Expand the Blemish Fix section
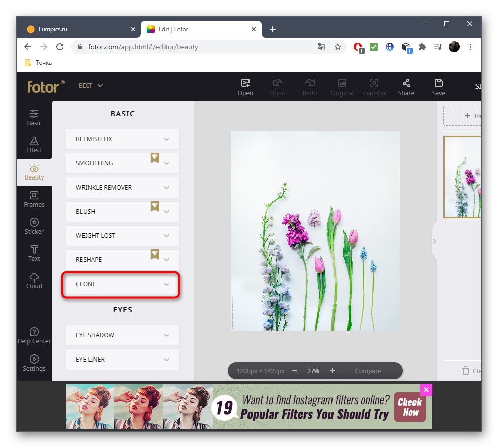The image size is (498, 448). pyautogui.click(x=122, y=139)
